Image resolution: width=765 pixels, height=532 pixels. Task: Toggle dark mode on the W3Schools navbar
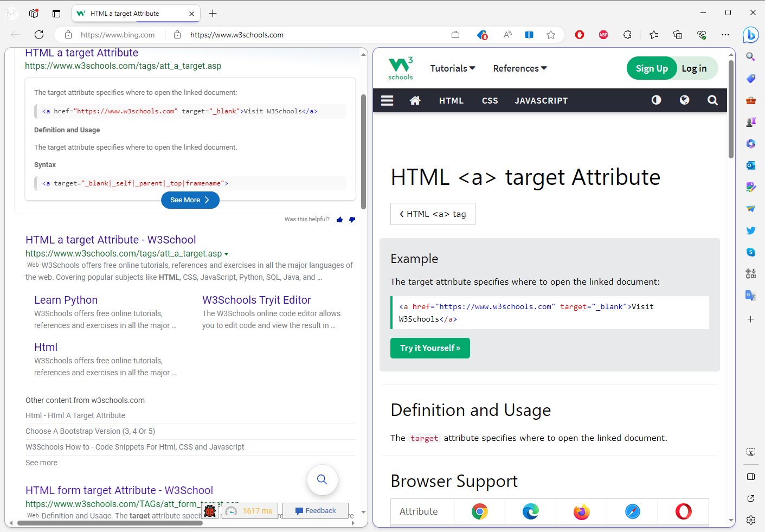click(x=656, y=100)
